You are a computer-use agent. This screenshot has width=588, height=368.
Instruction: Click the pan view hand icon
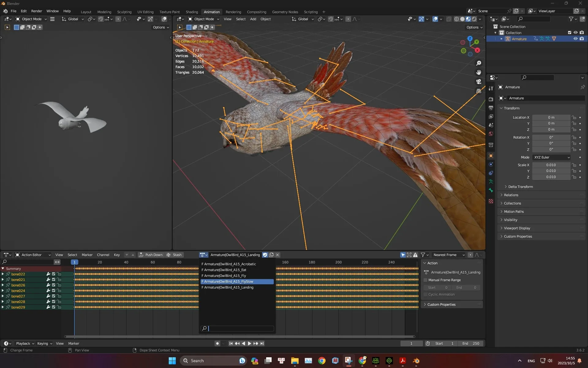[479, 72]
